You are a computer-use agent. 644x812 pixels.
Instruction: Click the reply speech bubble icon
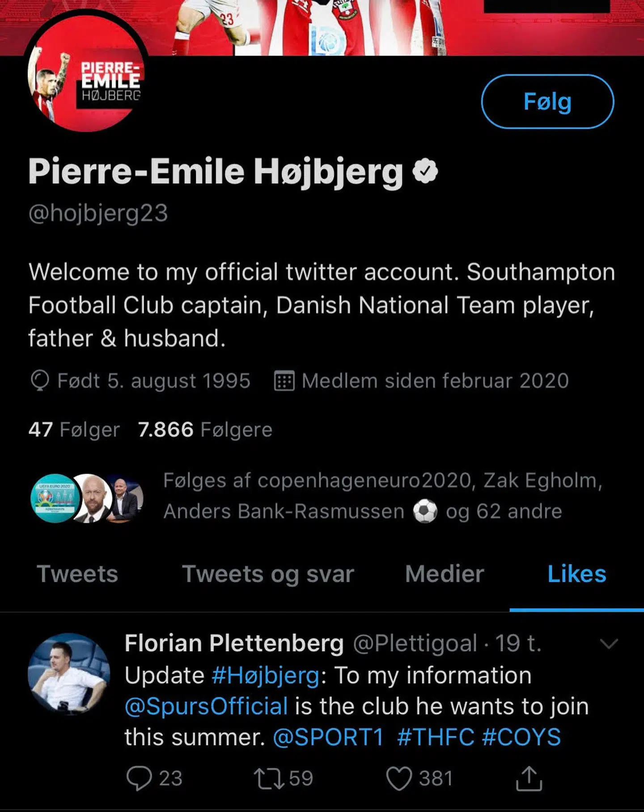[x=139, y=778]
